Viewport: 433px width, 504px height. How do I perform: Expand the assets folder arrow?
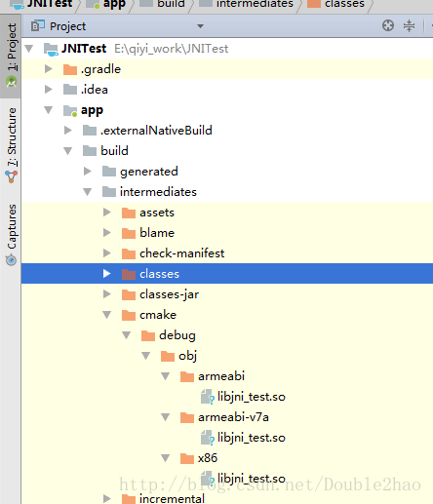pos(107,213)
